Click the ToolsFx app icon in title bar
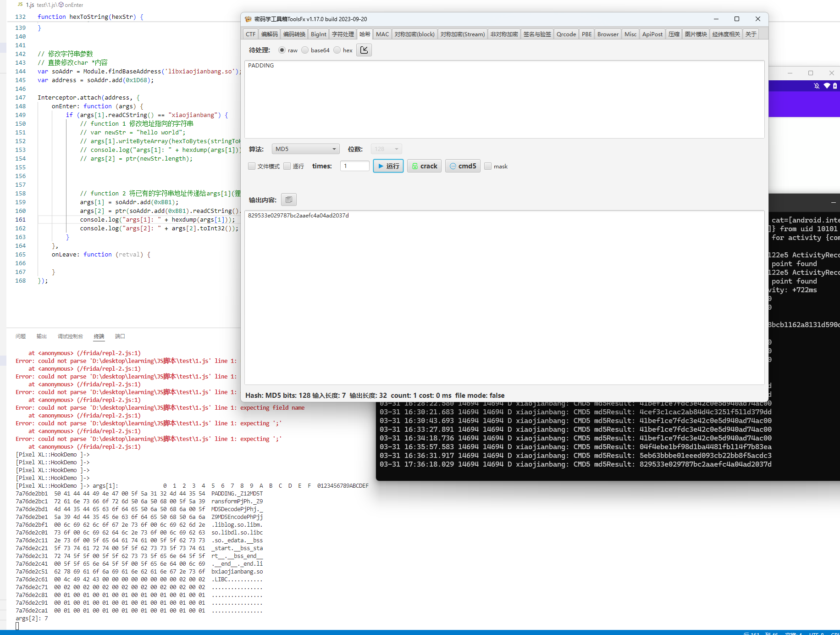 [249, 19]
